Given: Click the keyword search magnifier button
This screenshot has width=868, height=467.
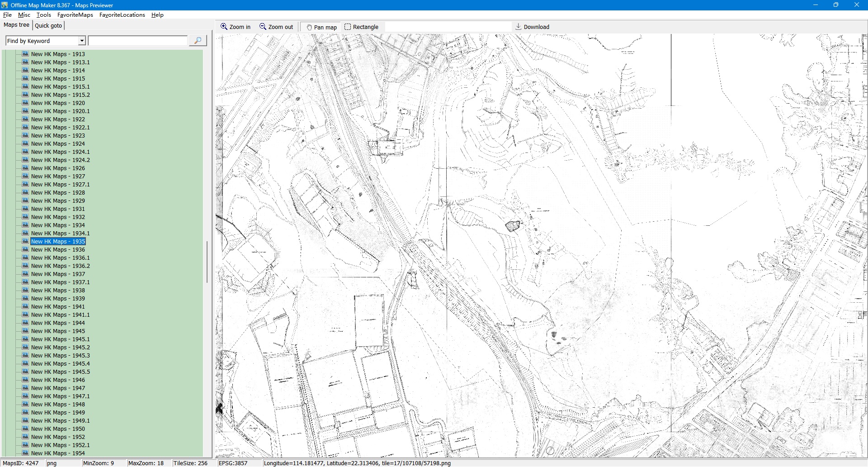Looking at the screenshot, I should click(x=198, y=41).
